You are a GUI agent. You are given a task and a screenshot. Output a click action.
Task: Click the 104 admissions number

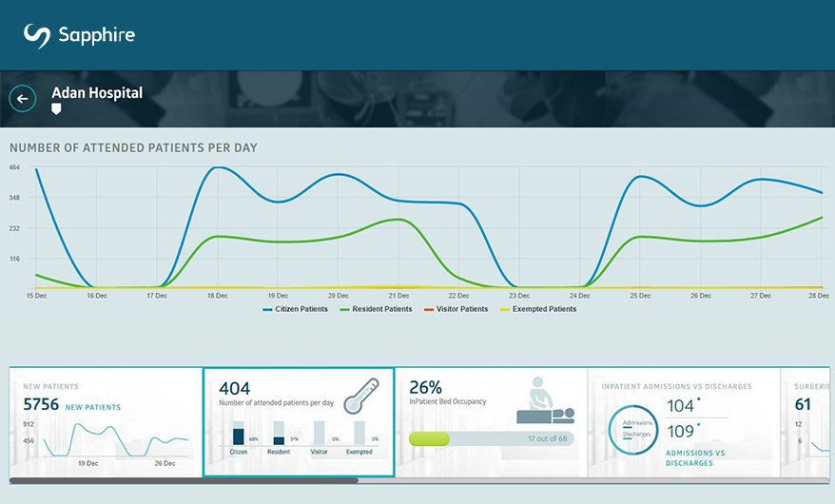tap(680, 406)
